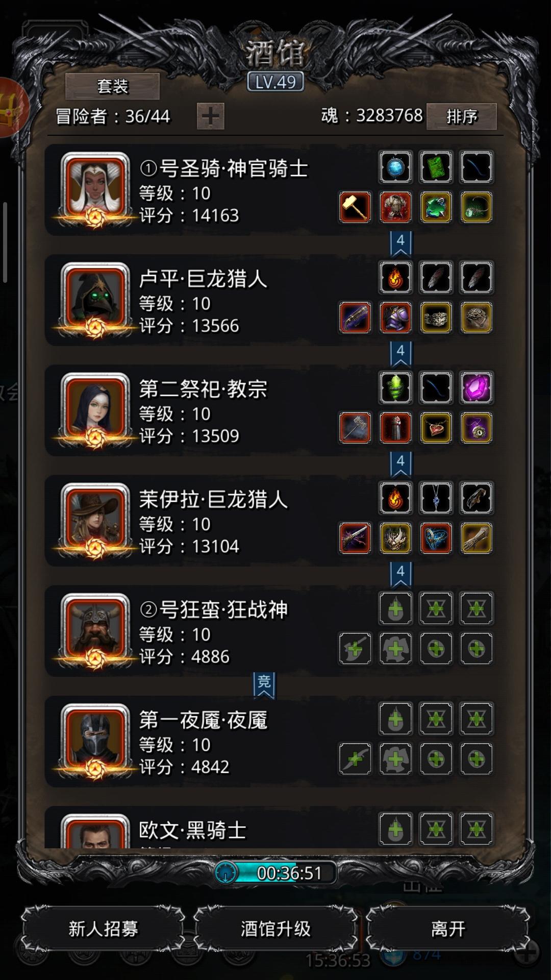This screenshot has width=551, height=980.
Task: Tap the blue orb gem slot
Action: tap(395, 167)
